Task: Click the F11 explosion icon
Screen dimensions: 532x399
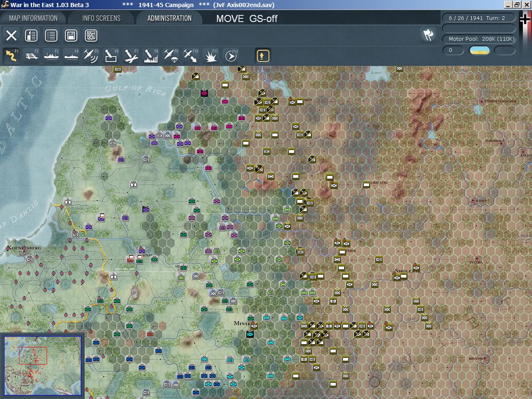Action: (211, 55)
